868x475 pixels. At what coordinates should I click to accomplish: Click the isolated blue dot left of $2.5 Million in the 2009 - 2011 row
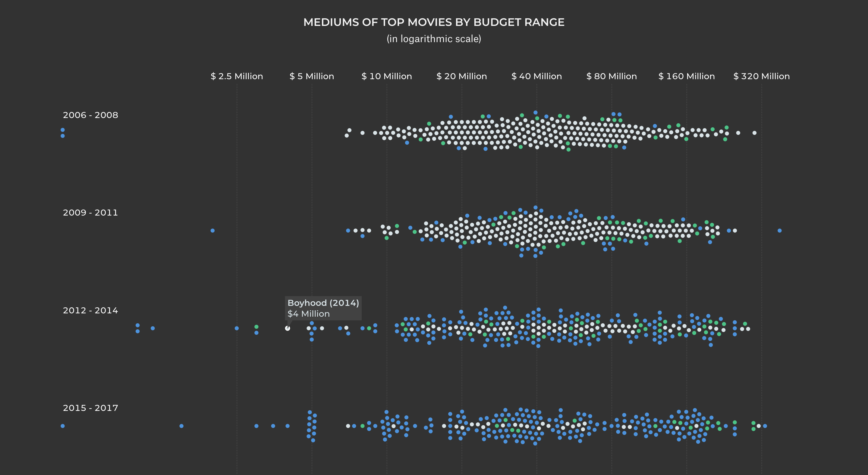[212, 231]
